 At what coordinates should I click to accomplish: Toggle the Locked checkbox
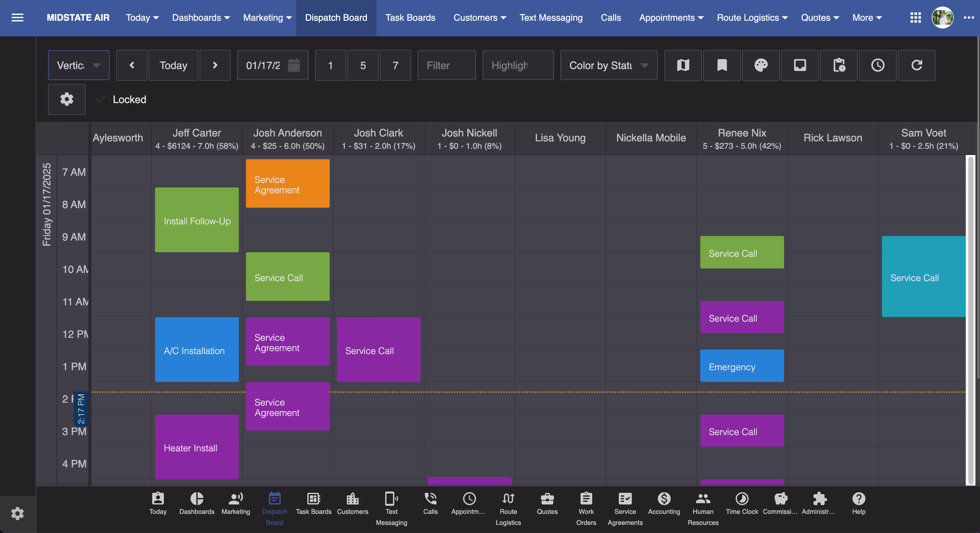[x=101, y=100]
